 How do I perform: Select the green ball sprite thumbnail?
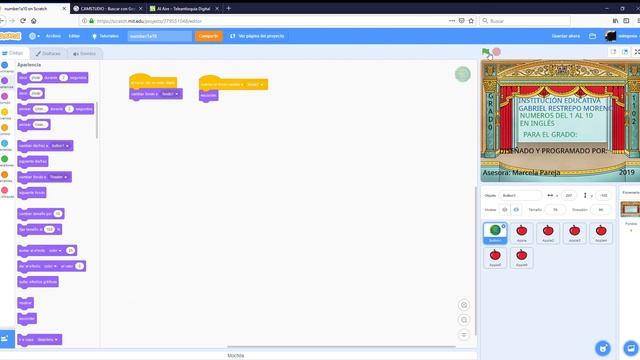coord(495,233)
